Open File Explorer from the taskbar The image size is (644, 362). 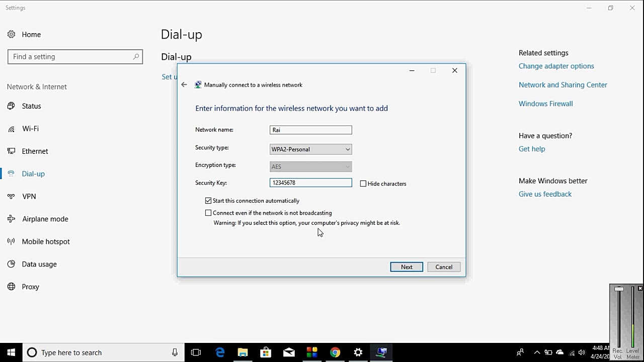(243, 352)
